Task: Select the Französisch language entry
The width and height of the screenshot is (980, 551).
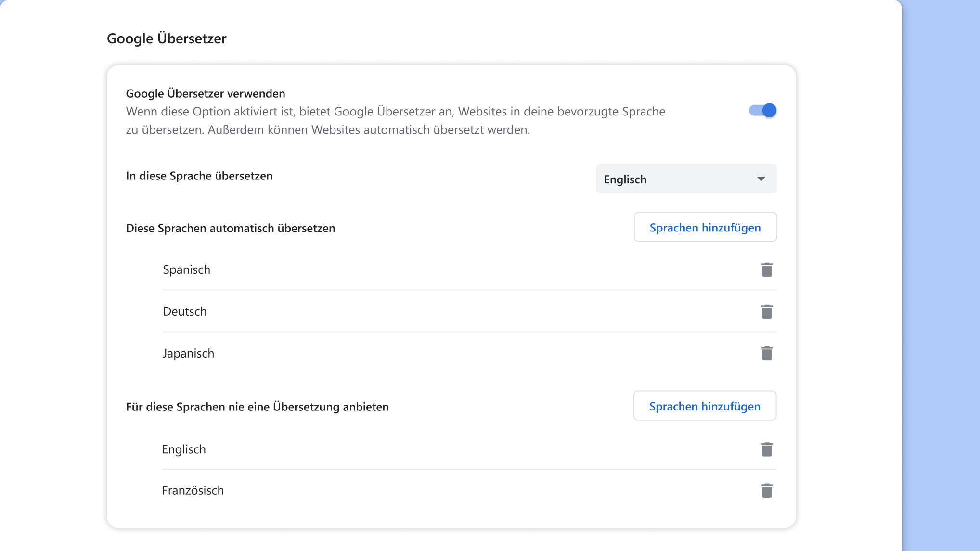Action: (x=193, y=490)
